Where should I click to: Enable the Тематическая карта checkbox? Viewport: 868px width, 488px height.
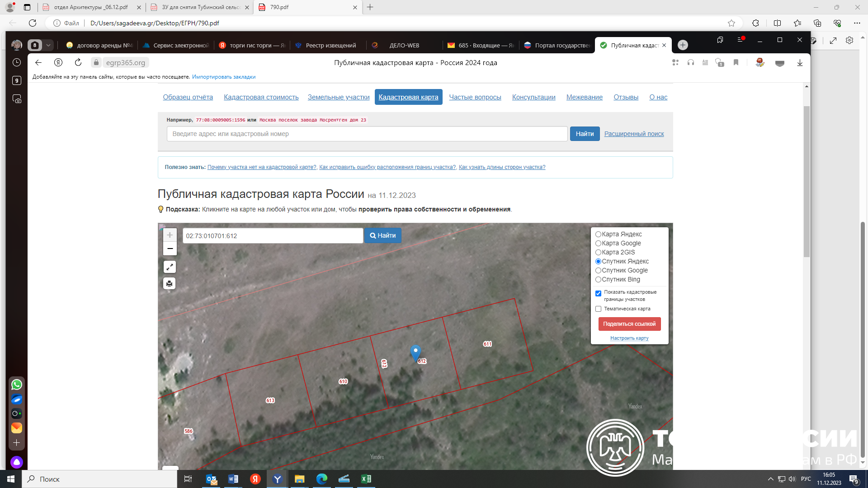pos(598,309)
